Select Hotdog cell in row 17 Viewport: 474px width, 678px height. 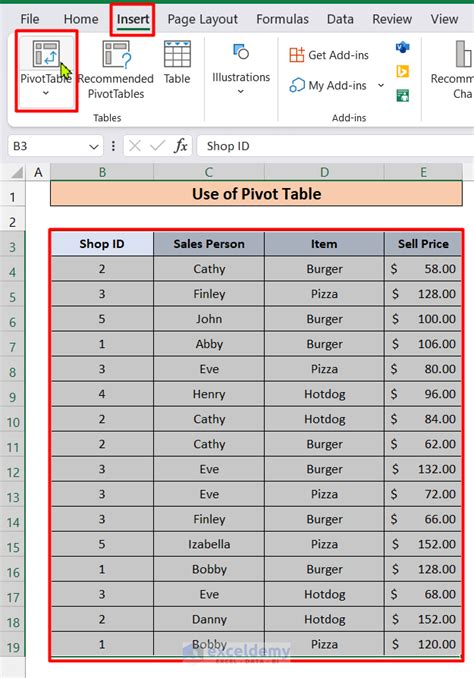pyautogui.click(x=324, y=595)
